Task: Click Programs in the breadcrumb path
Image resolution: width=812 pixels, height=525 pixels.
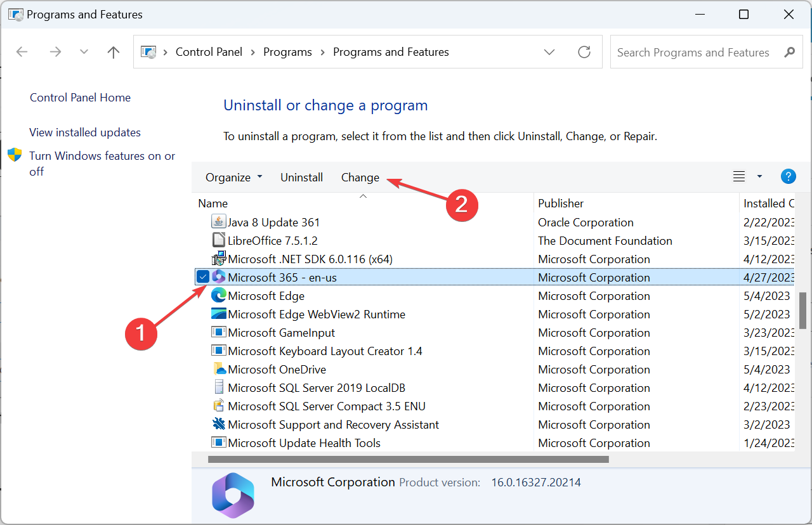Action: tap(287, 52)
